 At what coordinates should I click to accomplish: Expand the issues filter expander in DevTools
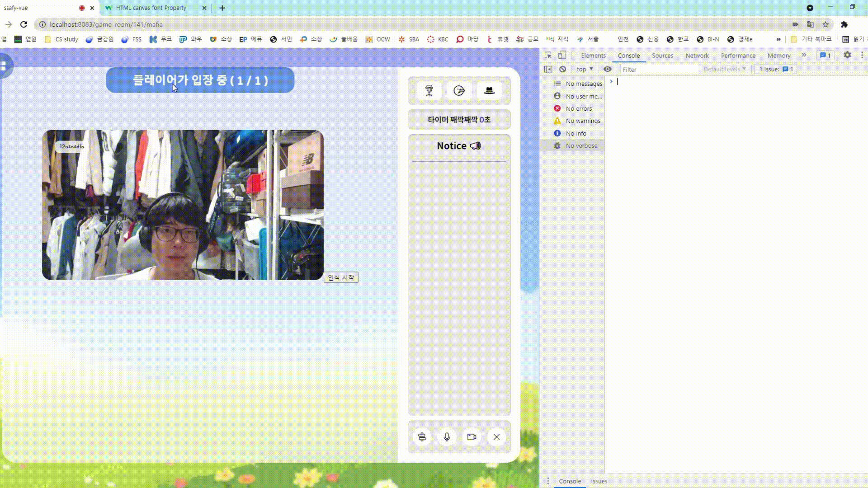click(775, 69)
